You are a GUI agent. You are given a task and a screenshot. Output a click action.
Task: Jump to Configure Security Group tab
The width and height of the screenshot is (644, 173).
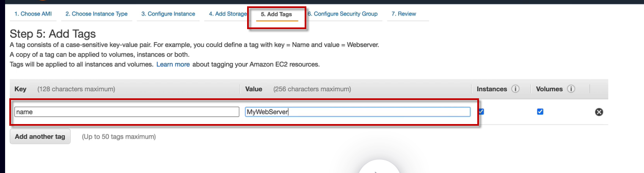coord(343,14)
